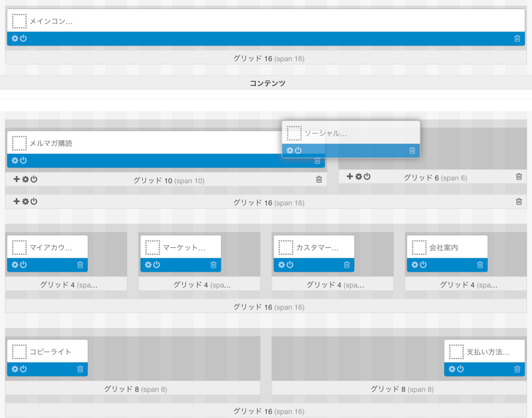
Task: Toggle power icon on 支払い方法 block
Action: [x=460, y=369]
